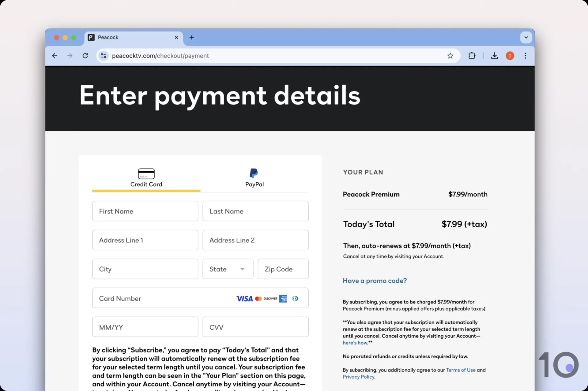Open the 'here's how' cancellation link

(355, 343)
